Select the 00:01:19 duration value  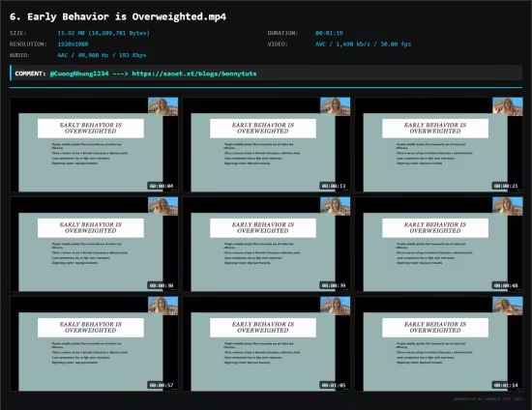329,33
